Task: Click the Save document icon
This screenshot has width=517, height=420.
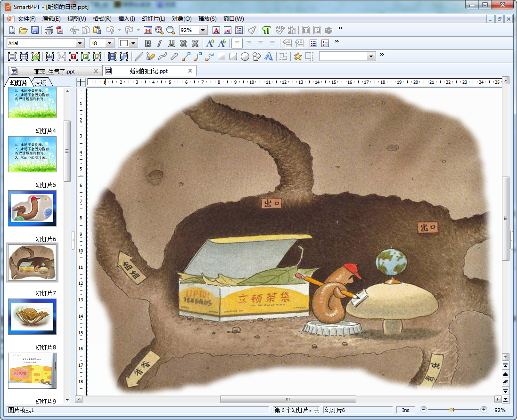Action: (35, 30)
